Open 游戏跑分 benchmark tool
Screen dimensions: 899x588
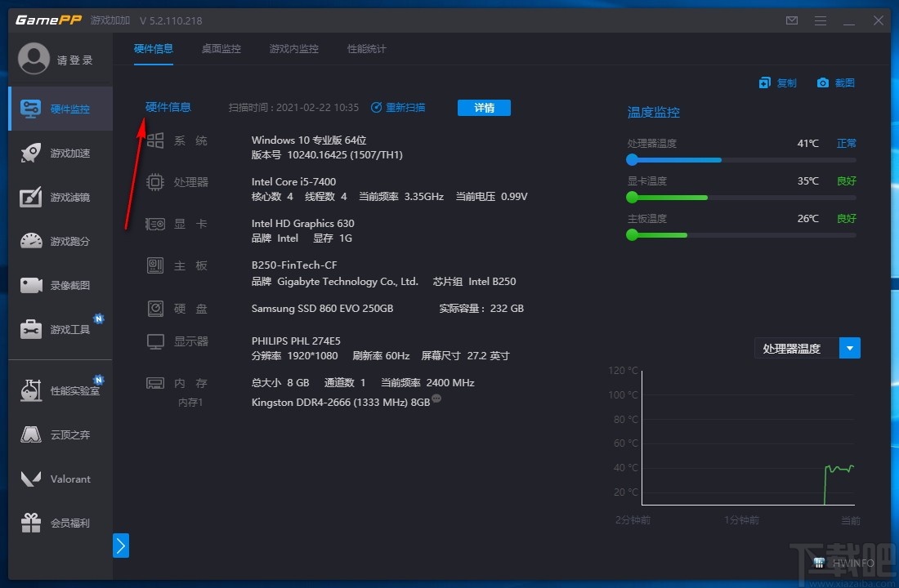pos(60,241)
